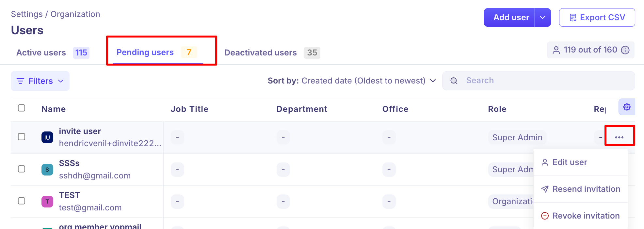This screenshot has height=229, width=644.
Task: Click the T avatar for TEST user
Action: click(47, 202)
